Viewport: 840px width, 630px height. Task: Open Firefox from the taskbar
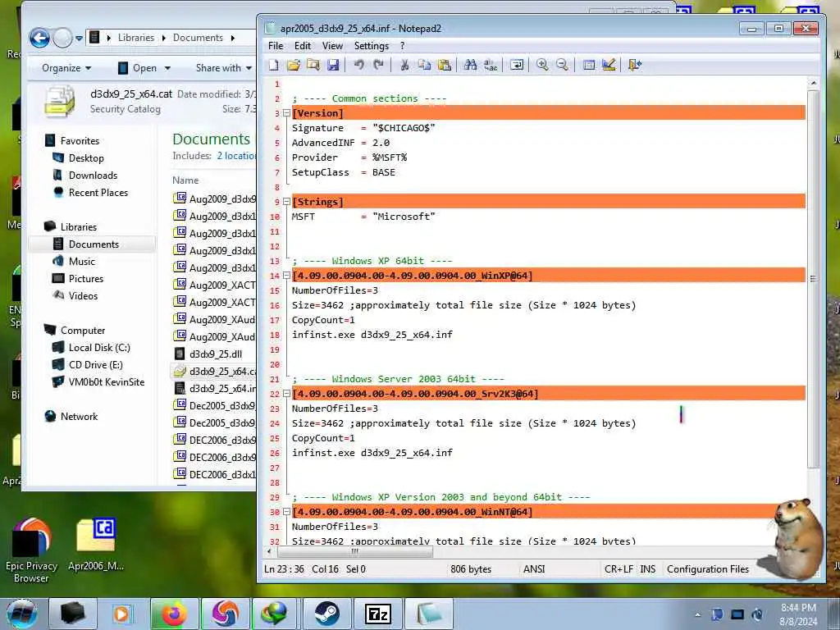pyautogui.click(x=174, y=614)
